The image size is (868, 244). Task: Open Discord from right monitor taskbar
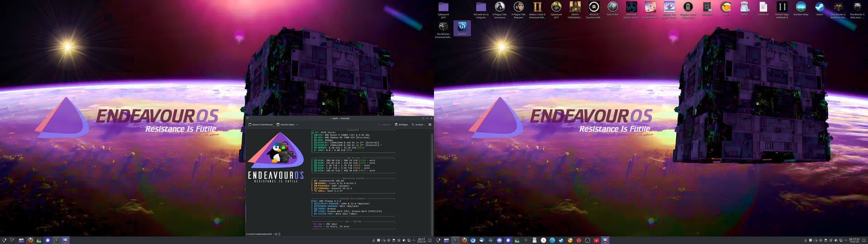click(x=499, y=240)
